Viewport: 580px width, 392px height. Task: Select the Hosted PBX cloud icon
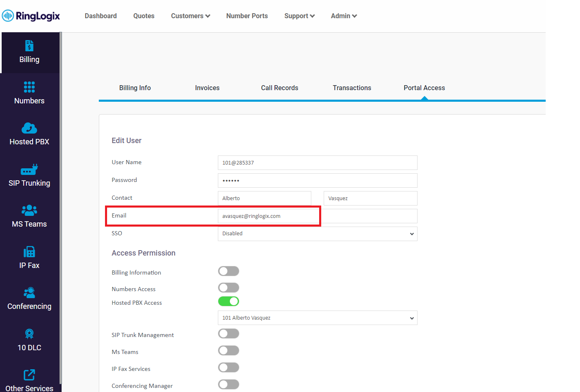pos(29,128)
